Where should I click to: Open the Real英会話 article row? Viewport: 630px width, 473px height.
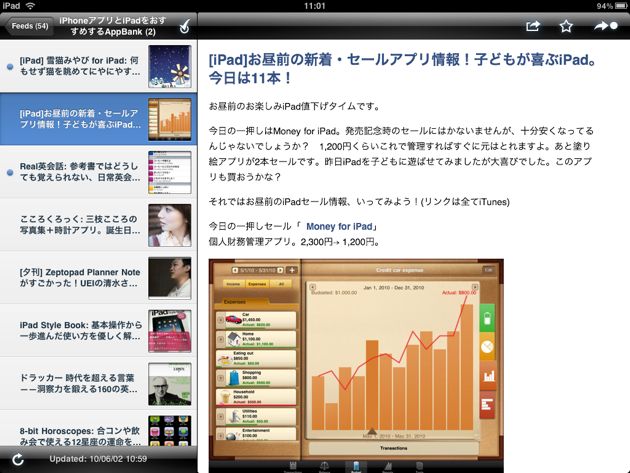point(98,172)
